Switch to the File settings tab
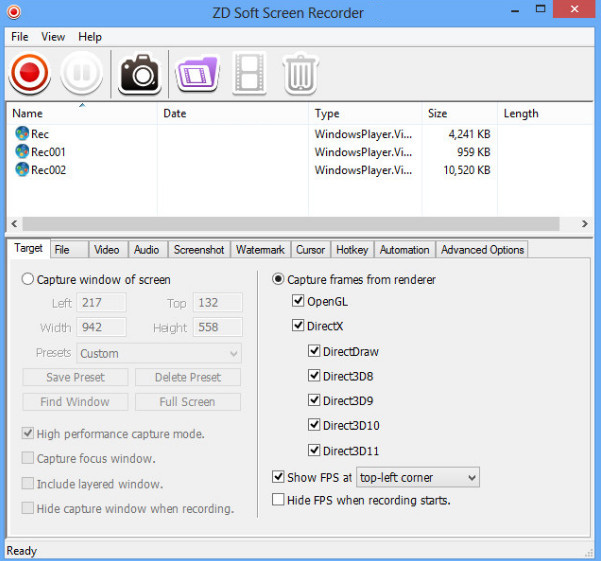The width and height of the screenshot is (601, 561). 69,250
